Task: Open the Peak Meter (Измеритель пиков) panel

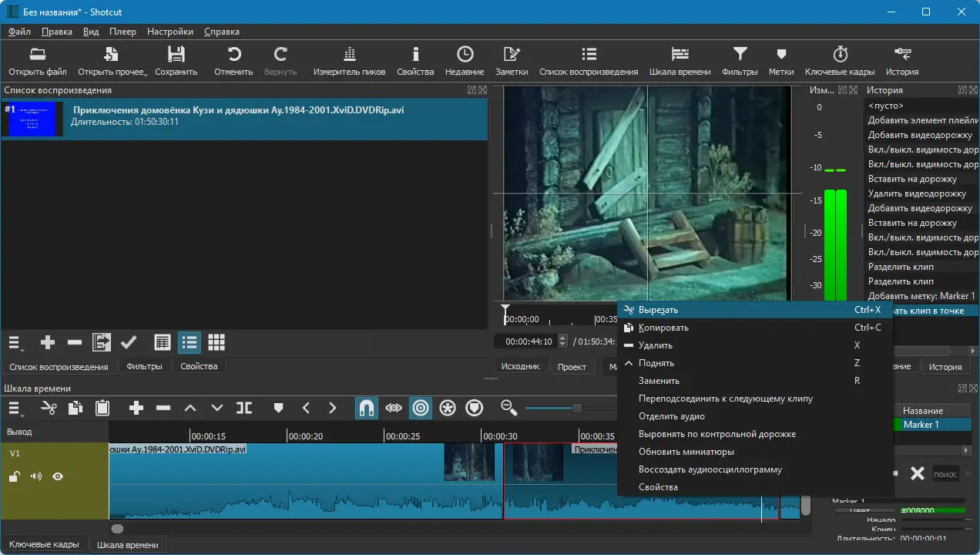Action: coord(349,61)
